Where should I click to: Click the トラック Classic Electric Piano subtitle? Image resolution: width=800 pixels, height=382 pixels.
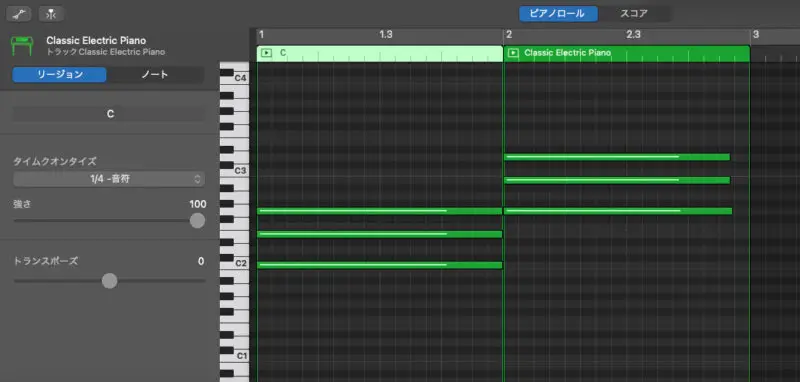point(106,52)
